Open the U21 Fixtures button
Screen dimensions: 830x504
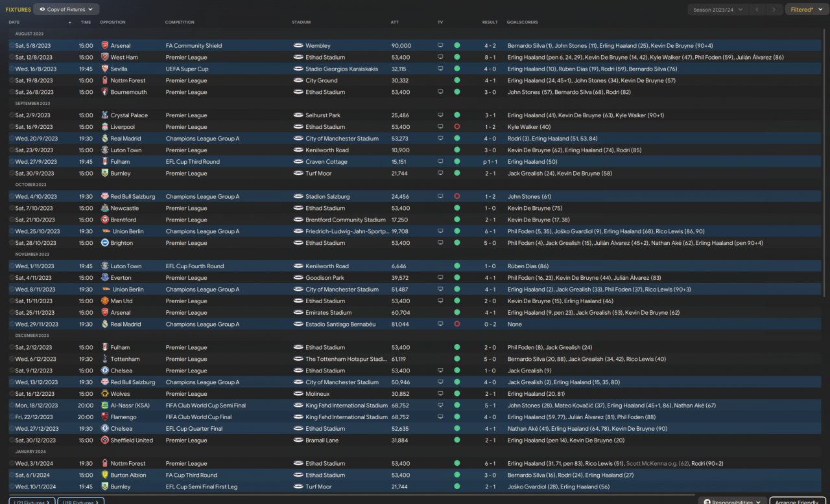click(x=32, y=502)
